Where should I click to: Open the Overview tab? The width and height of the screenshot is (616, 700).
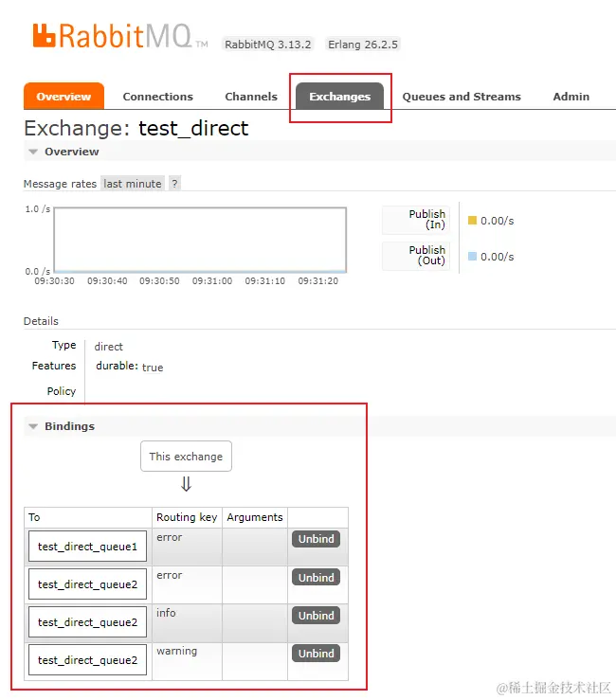click(63, 96)
